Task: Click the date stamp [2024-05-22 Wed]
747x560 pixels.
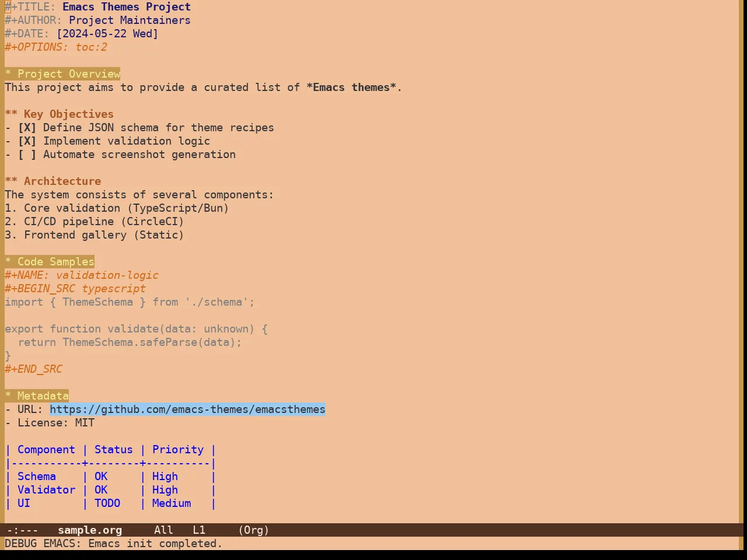Action: click(107, 34)
